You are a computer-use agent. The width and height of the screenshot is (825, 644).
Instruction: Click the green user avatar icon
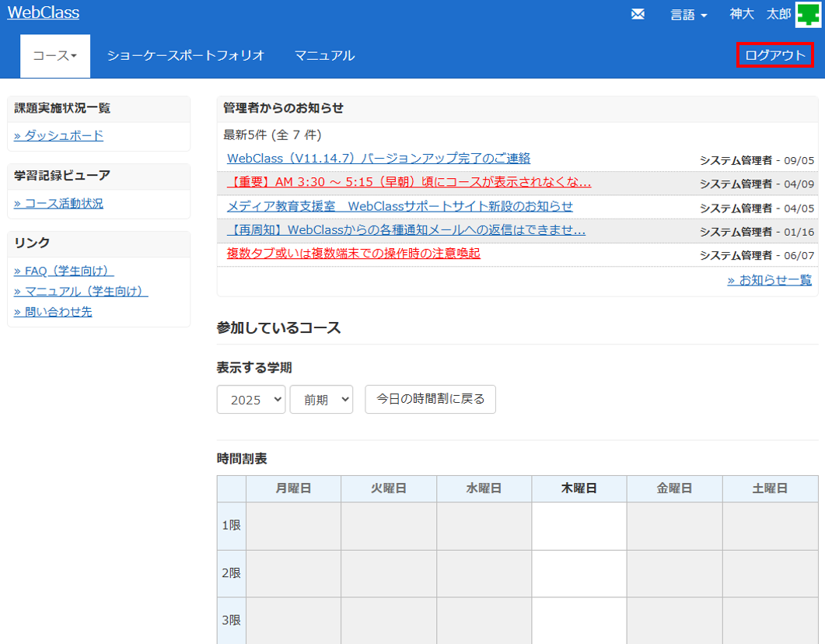click(x=809, y=14)
